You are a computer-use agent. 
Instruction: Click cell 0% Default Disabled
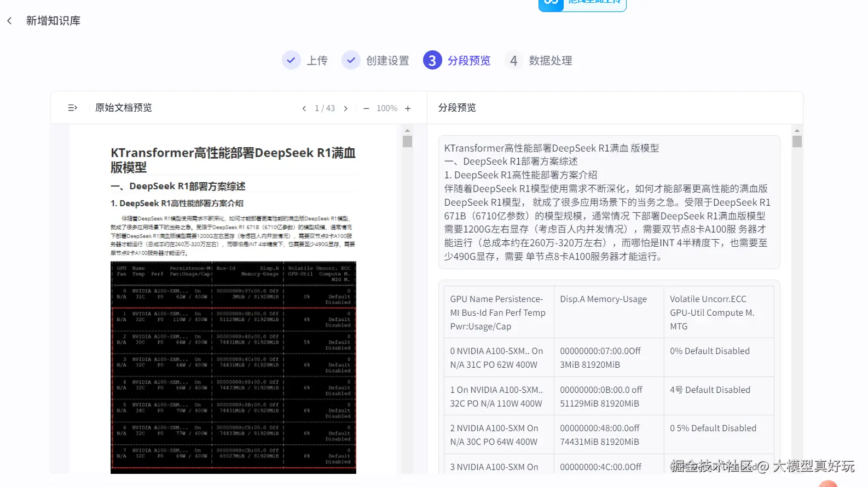point(719,358)
